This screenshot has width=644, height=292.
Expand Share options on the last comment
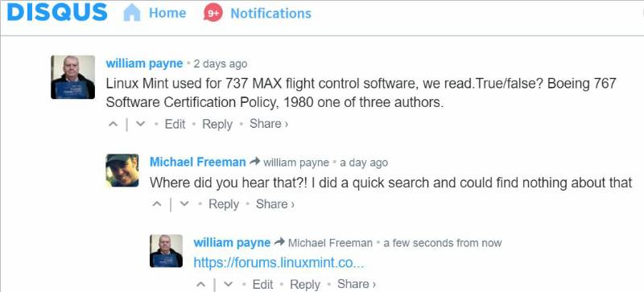[357, 284]
